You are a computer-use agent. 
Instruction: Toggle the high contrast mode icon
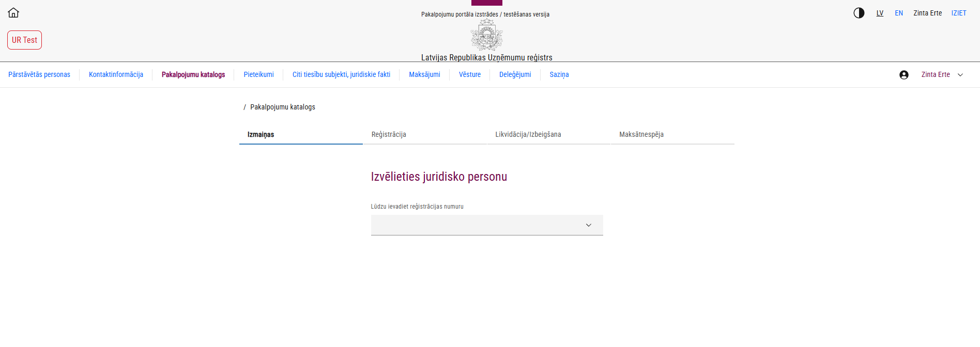pyautogui.click(x=859, y=13)
